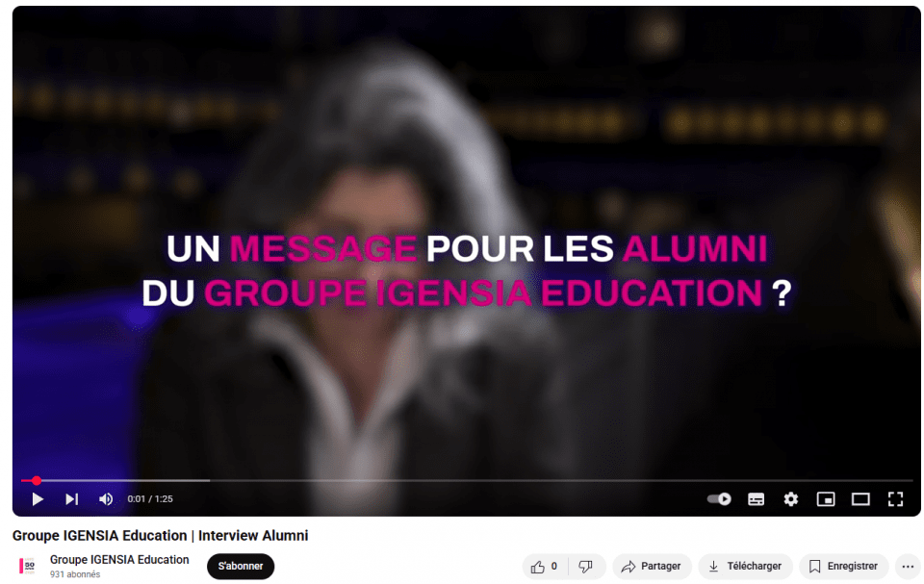Open the Groupe IGENSIA Education channel name
924x584 pixels.
click(119, 560)
